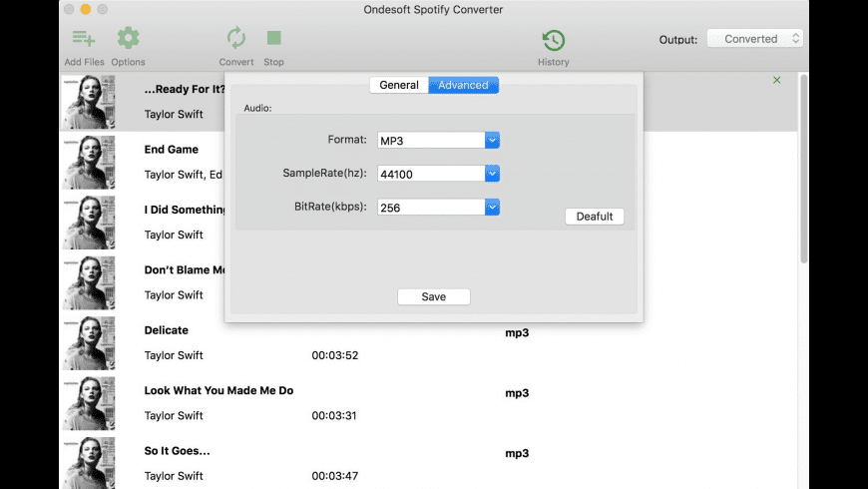Select So It Goes... album thumbnail
The width and height of the screenshot is (868, 489).
tap(89, 463)
